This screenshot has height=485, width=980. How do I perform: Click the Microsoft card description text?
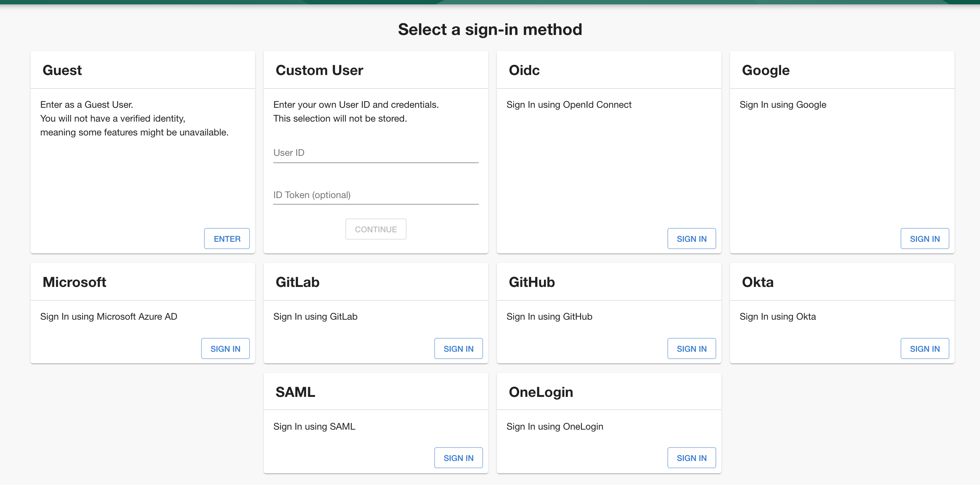pos(109,316)
